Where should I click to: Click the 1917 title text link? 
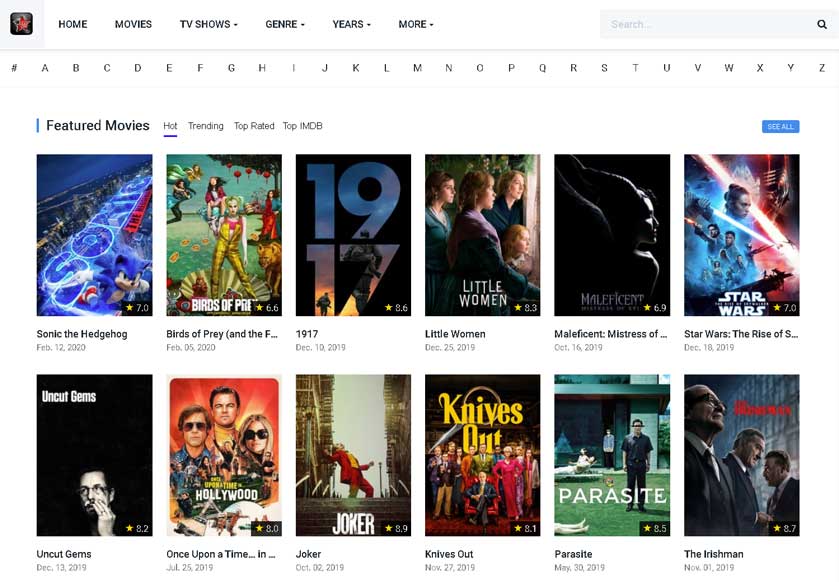(307, 334)
